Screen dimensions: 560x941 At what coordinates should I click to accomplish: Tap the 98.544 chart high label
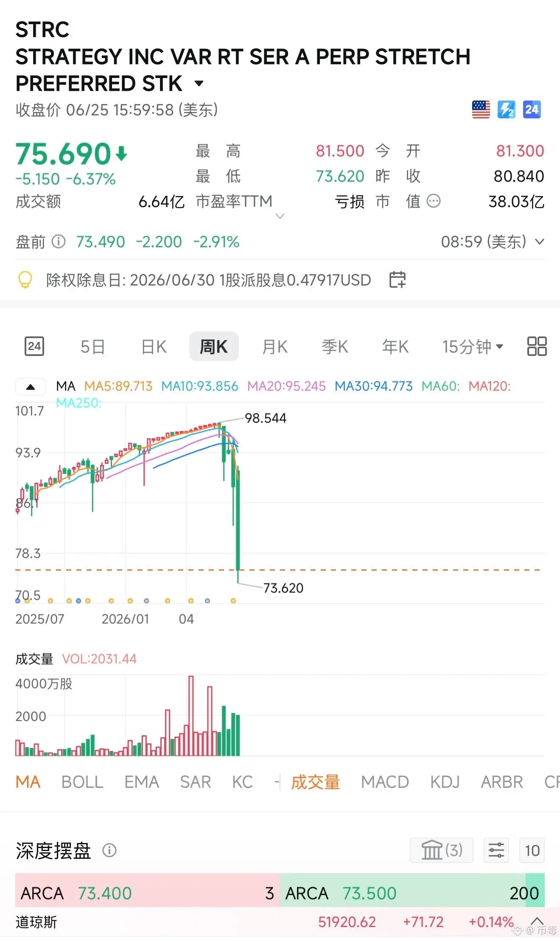click(x=266, y=418)
